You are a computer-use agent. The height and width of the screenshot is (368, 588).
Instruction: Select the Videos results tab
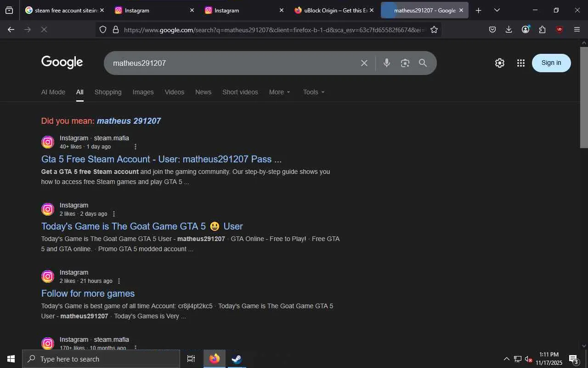tap(175, 92)
